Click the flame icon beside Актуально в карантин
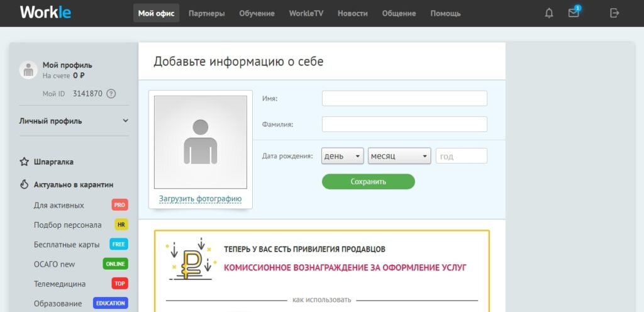 [25, 185]
